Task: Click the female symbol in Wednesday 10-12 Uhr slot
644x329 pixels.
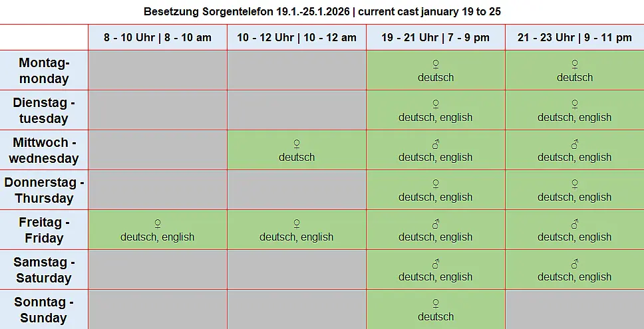Action: pyautogui.click(x=297, y=144)
